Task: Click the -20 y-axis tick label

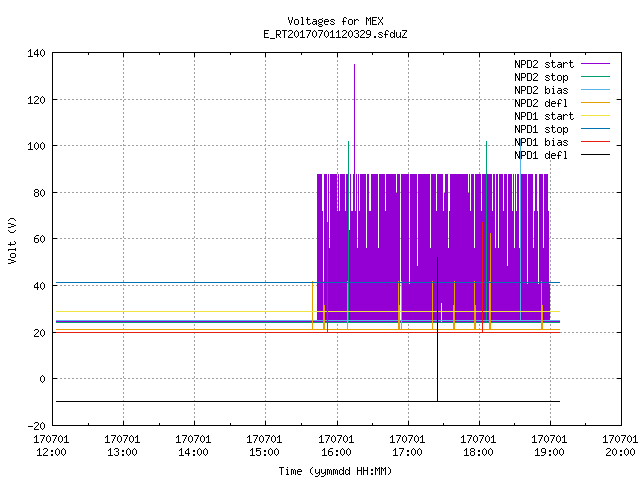Action: (36, 426)
